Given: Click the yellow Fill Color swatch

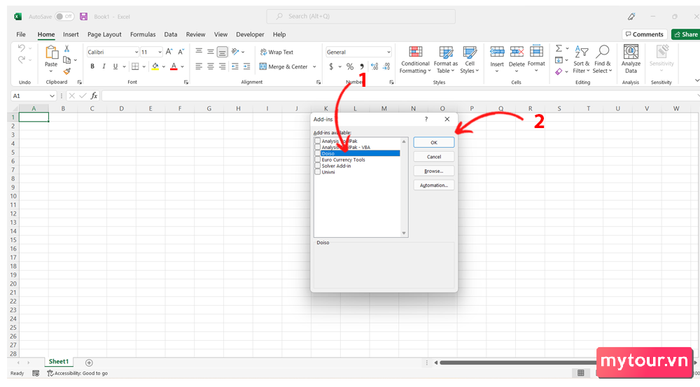Looking at the screenshot, I should pyautogui.click(x=155, y=67).
